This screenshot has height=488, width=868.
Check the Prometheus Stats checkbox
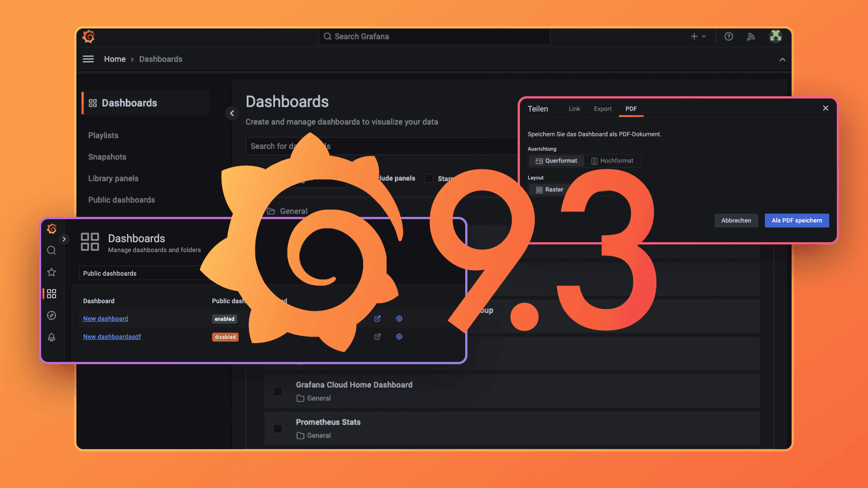click(x=278, y=429)
